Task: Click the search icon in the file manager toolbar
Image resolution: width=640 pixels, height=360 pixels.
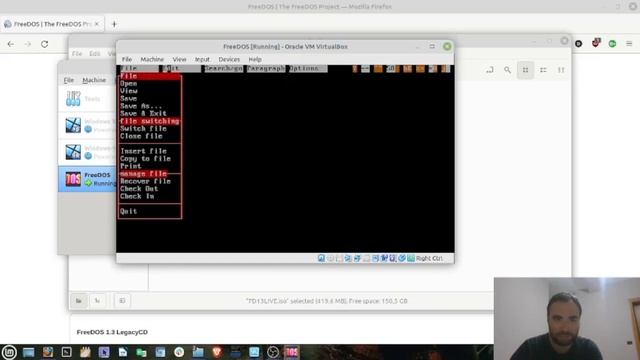Action: 507,70
